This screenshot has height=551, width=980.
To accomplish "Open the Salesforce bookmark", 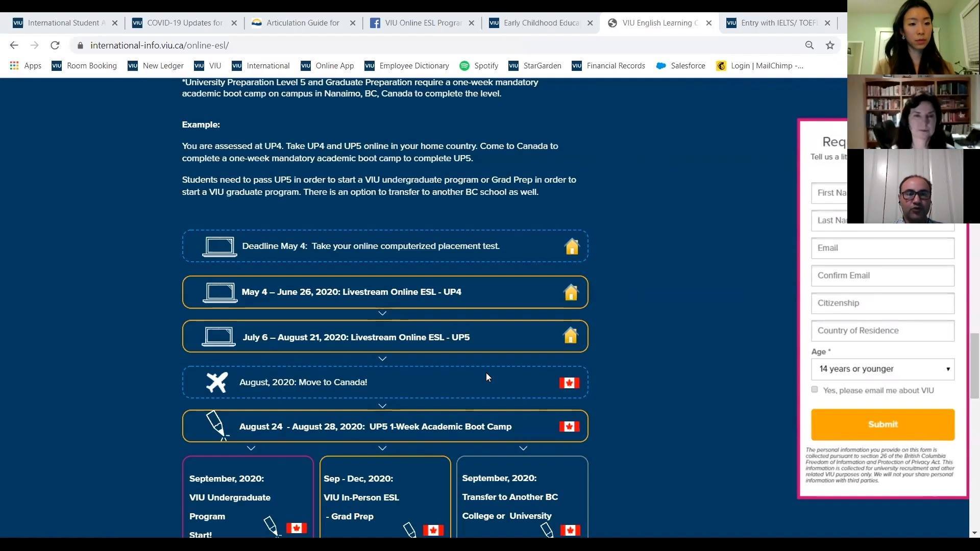I will tap(680, 66).
